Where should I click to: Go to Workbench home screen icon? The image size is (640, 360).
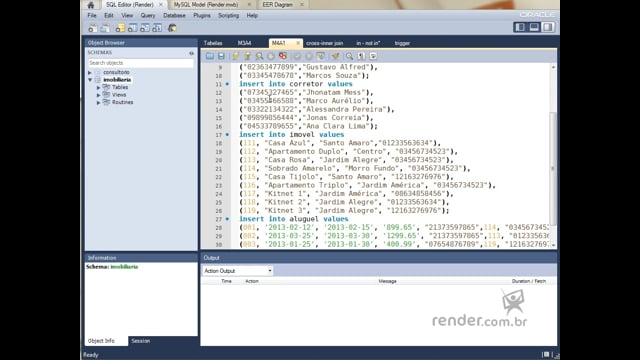(91, 5)
